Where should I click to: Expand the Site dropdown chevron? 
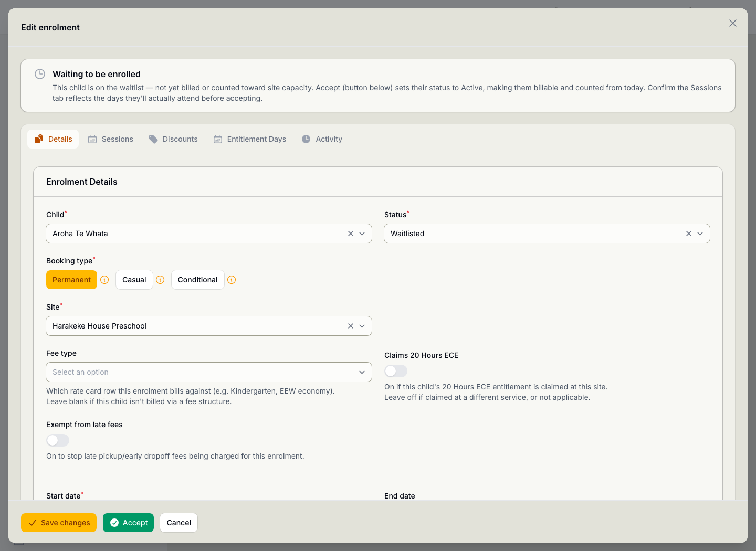[362, 326]
